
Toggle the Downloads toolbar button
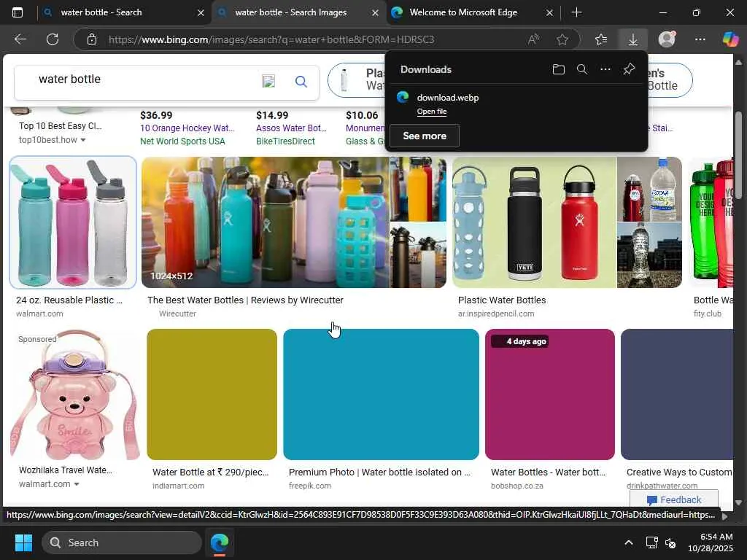click(632, 39)
